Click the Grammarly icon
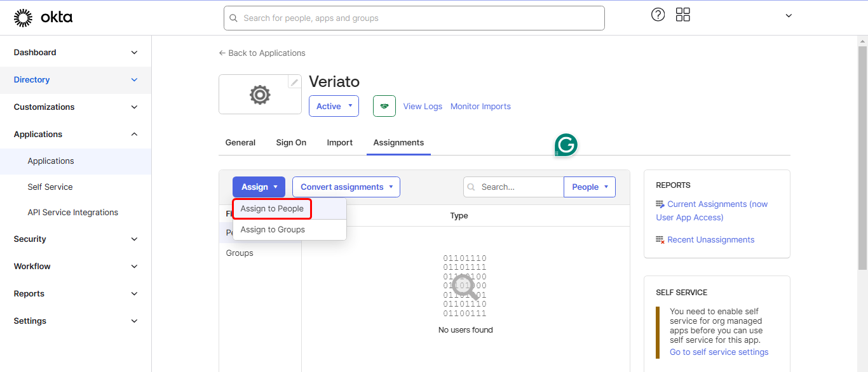Image resolution: width=868 pixels, height=372 pixels. 566,145
